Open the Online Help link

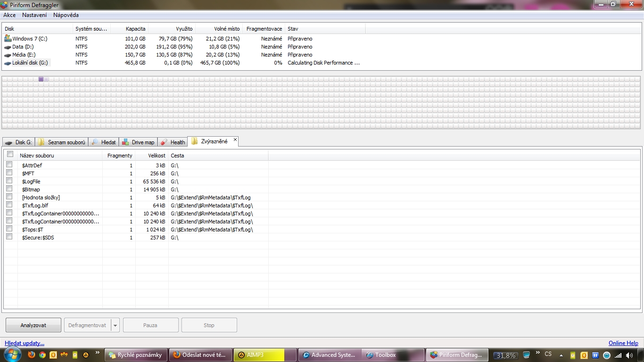tap(623, 343)
